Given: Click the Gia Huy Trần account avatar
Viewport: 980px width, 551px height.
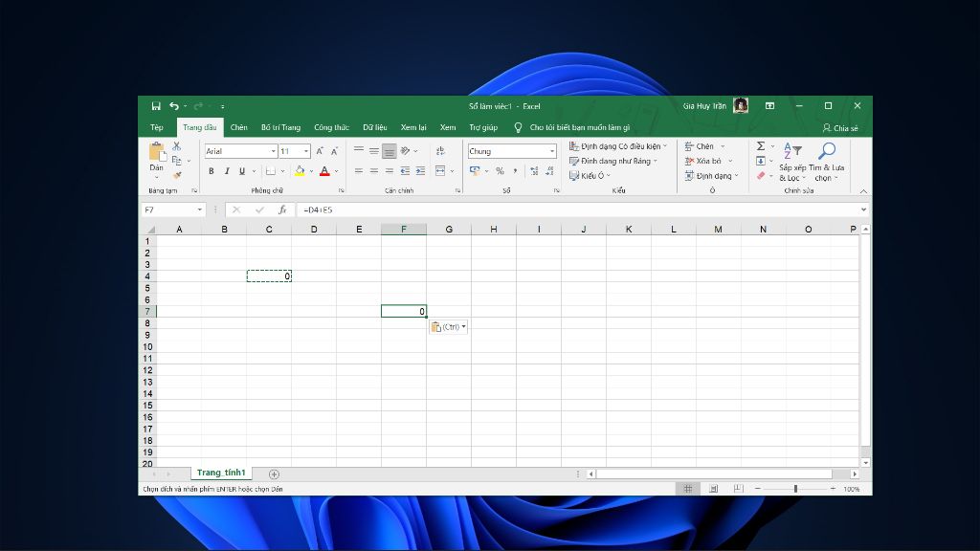Looking at the screenshot, I should [741, 105].
